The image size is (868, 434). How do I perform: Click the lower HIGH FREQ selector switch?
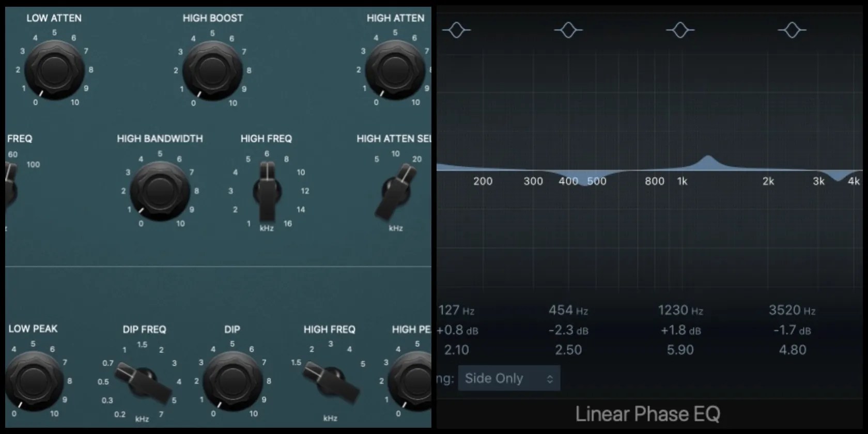(331, 383)
